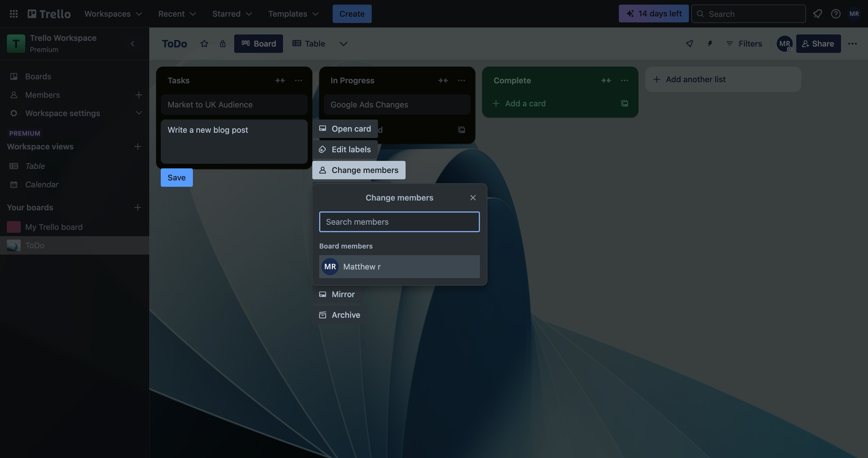Image resolution: width=868 pixels, height=458 pixels.
Task: Open MR account avatar in top bar
Action: (x=854, y=14)
